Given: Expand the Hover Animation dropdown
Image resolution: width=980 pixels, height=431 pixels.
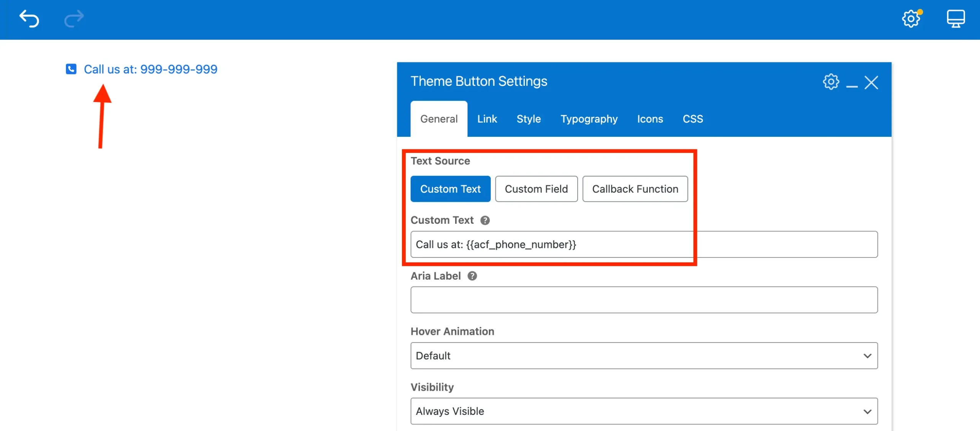Looking at the screenshot, I should tap(644, 356).
